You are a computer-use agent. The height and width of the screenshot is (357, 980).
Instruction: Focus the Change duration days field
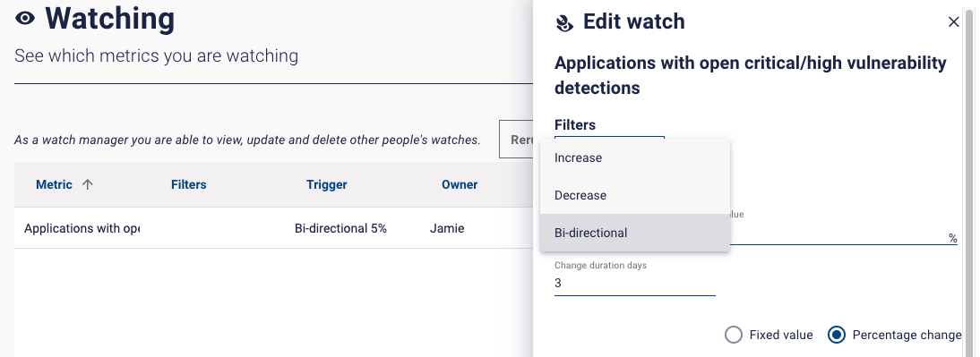point(635,284)
